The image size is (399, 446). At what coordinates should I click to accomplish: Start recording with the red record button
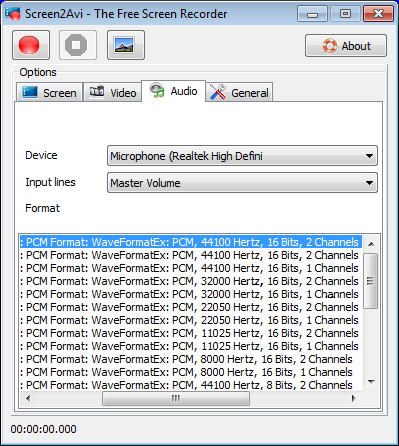[31, 45]
